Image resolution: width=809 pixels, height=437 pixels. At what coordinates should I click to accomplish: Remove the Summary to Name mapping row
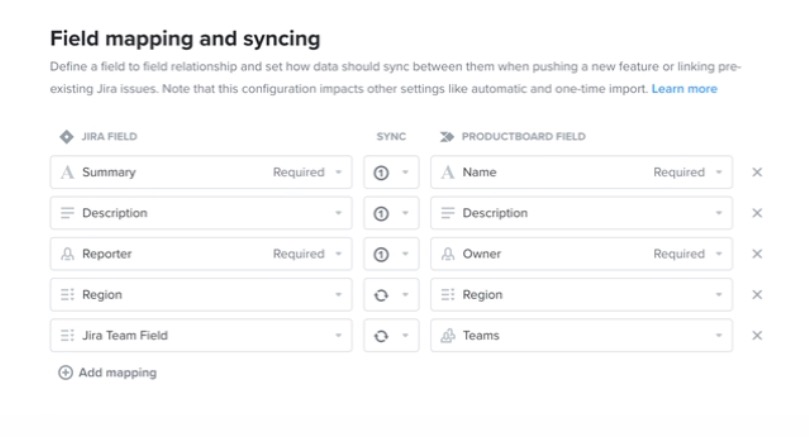757,172
